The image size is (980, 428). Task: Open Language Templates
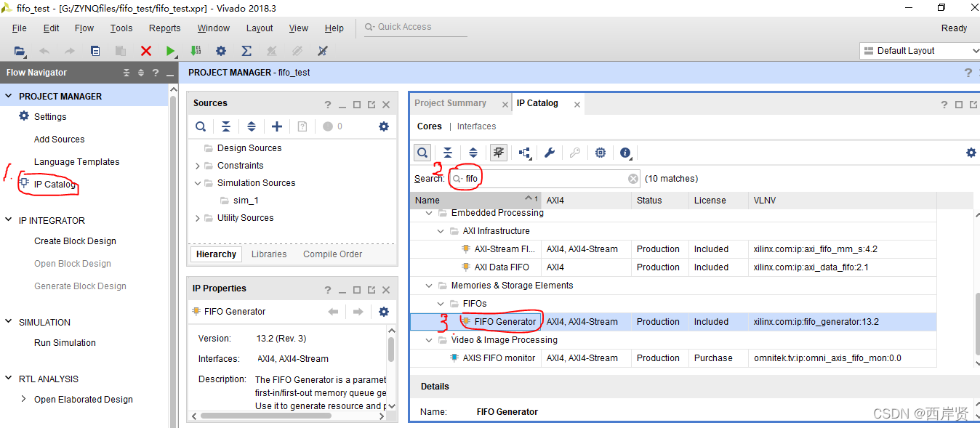(76, 162)
